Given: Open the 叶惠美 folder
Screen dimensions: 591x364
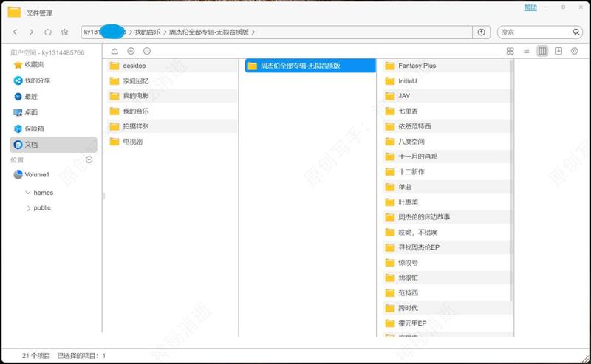Looking at the screenshot, I should tap(447, 202).
